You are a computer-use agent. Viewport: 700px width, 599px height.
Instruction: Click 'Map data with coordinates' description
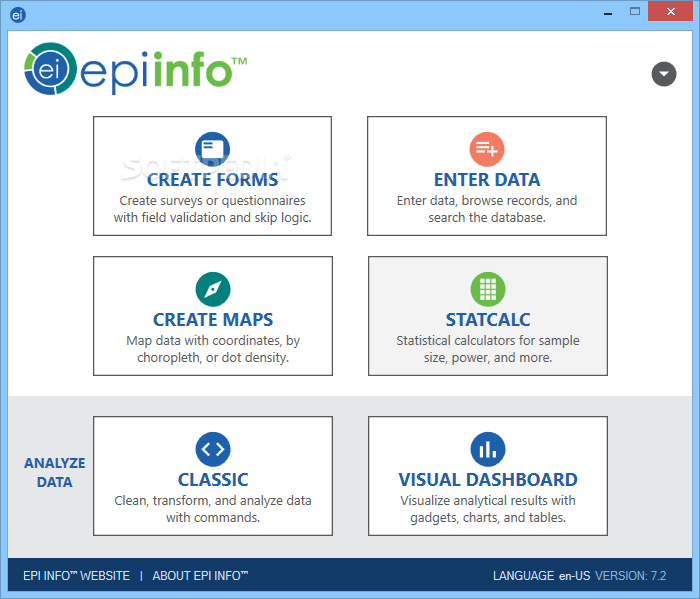(213, 349)
